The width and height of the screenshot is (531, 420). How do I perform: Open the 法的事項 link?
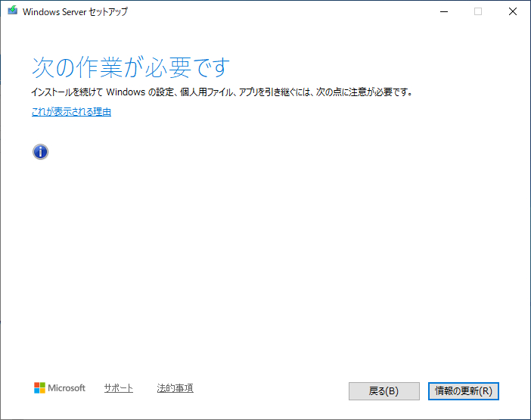175,388
